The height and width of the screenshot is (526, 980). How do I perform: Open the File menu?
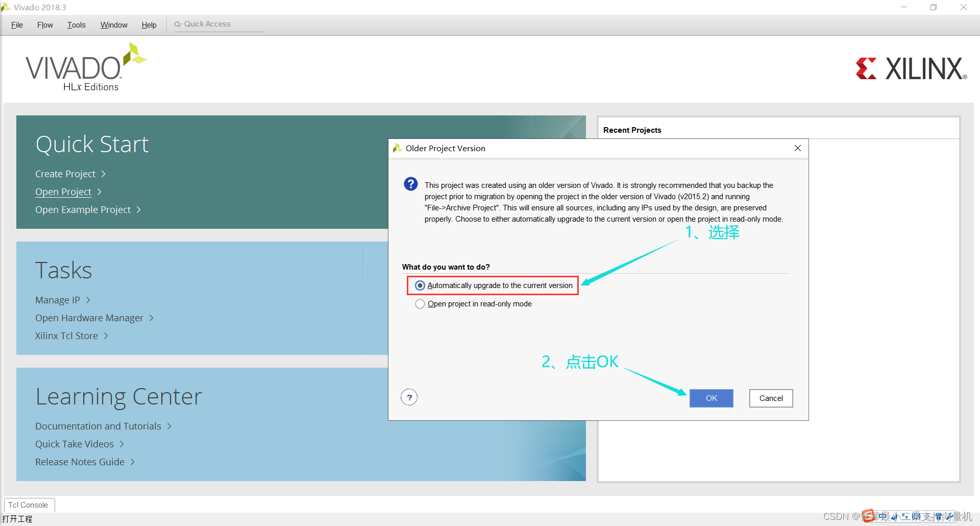pos(17,25)
